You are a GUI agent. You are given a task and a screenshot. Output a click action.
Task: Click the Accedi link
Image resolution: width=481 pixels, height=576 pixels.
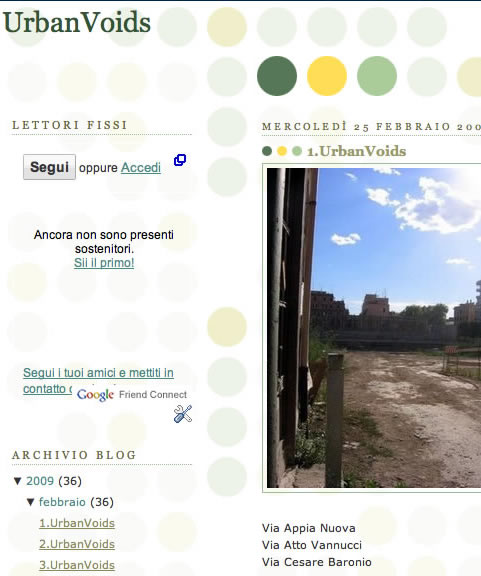(x=141, y=168)
